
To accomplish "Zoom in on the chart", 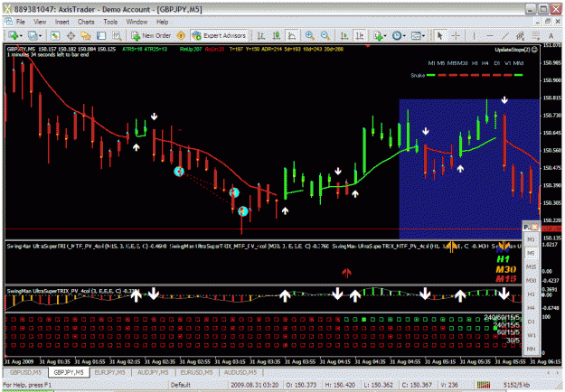I will click(309, 35).
